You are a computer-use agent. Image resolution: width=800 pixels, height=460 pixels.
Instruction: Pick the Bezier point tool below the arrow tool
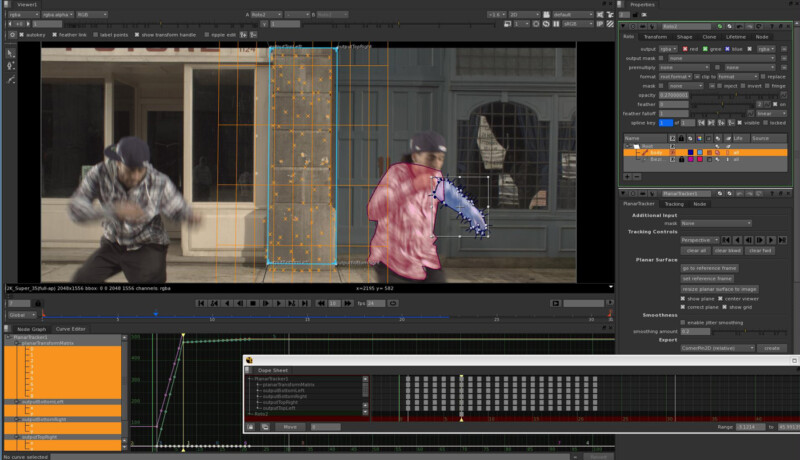11,66
